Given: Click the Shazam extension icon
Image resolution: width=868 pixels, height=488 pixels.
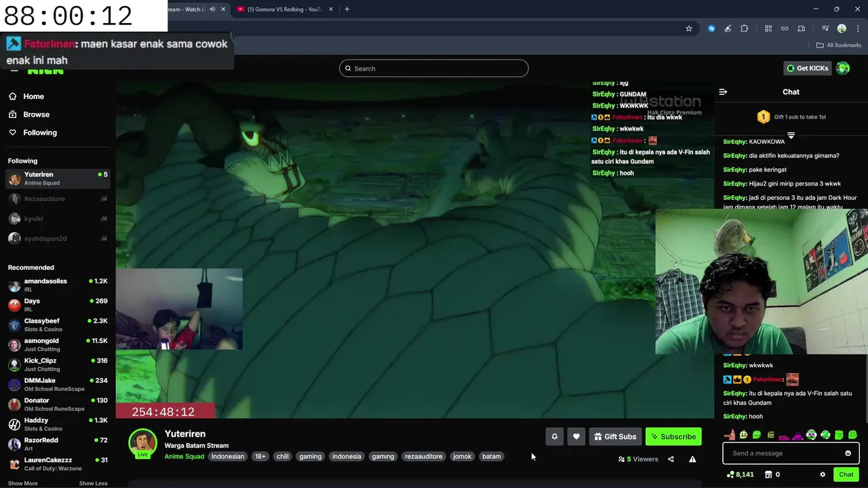Looking at the screenshot, I should tap(711, 28).
